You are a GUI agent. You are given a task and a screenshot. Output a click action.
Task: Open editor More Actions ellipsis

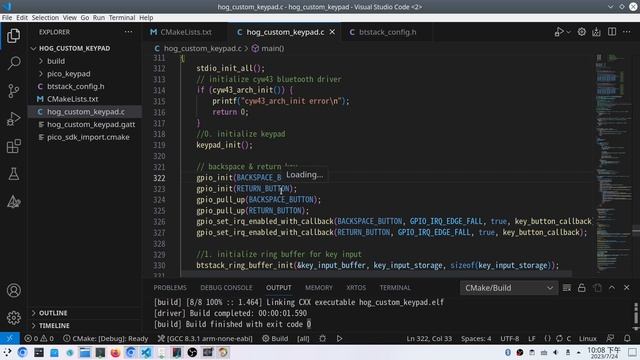pyautogui.click(x=627, y=32)
